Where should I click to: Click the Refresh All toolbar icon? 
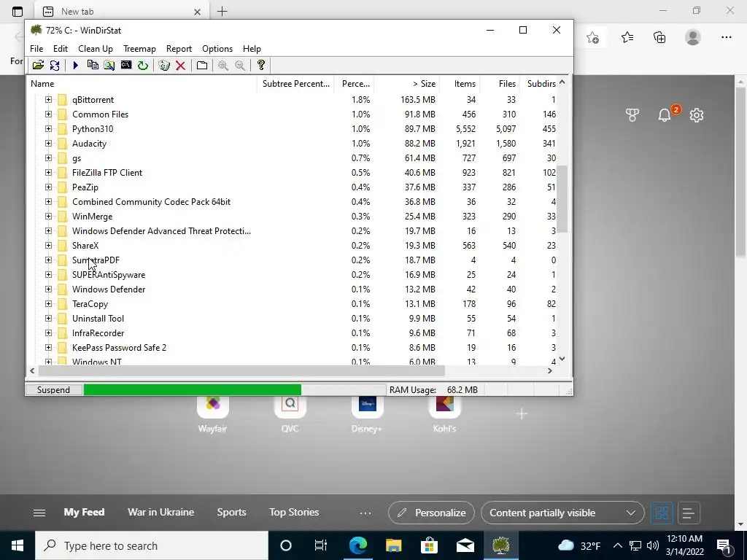pyautogui.click(x=55, y=65)
